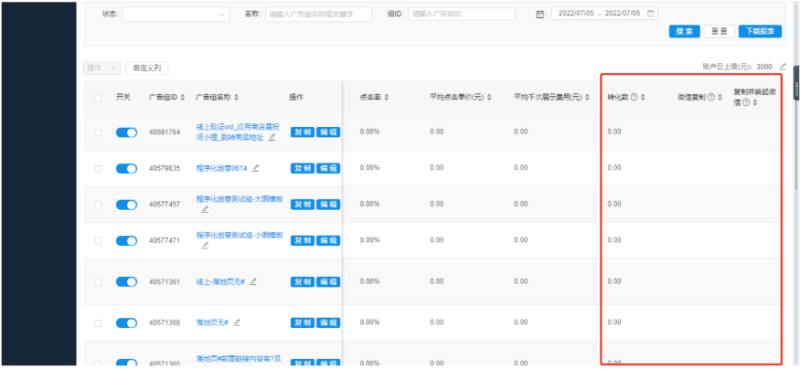Sort by the 复制并唤起微信 column arrows
The image size is (800, 369).
(755, 103)
